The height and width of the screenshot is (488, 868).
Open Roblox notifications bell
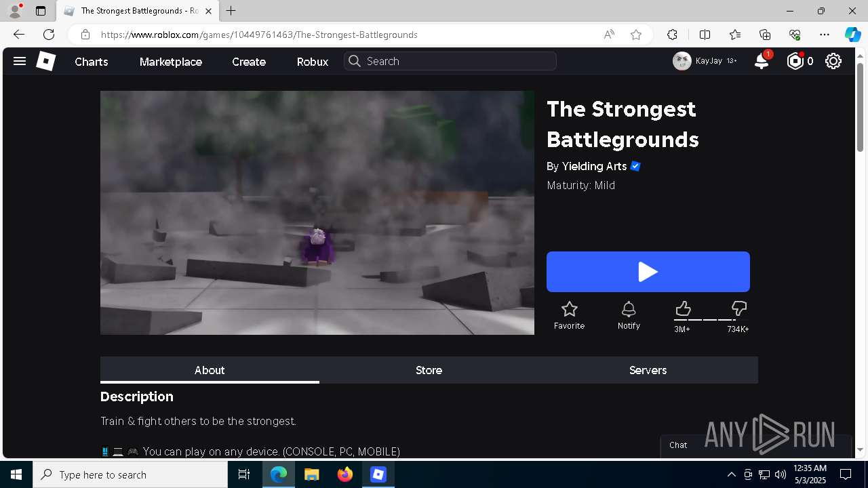coord(762,61)
